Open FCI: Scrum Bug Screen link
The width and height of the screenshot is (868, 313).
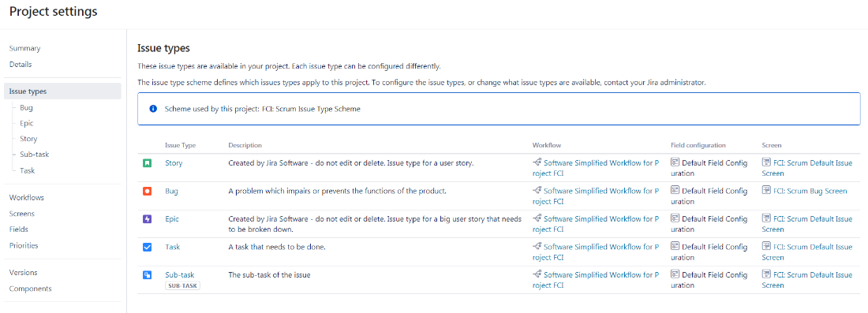tap(810, 191)
